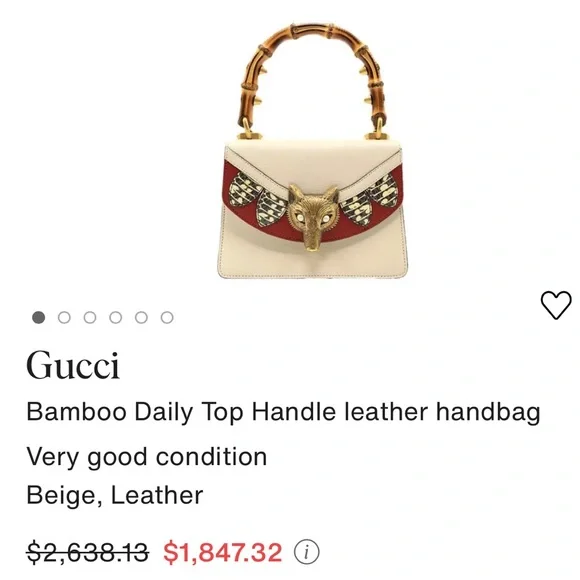The width and height of the screenshot is (580, 580).
Task: Click the discounted price $1,847.32
Action: tap(223, 553)
